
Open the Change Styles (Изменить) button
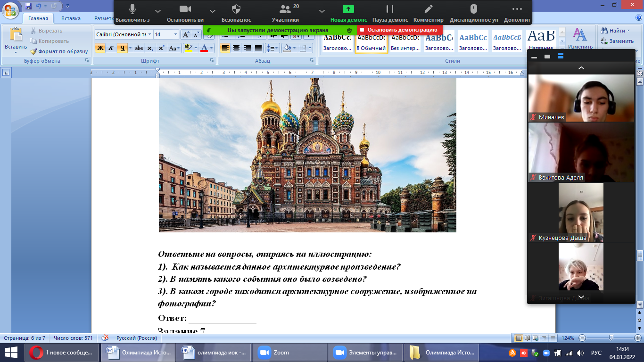pyautogui.click(x=579, y=40)
